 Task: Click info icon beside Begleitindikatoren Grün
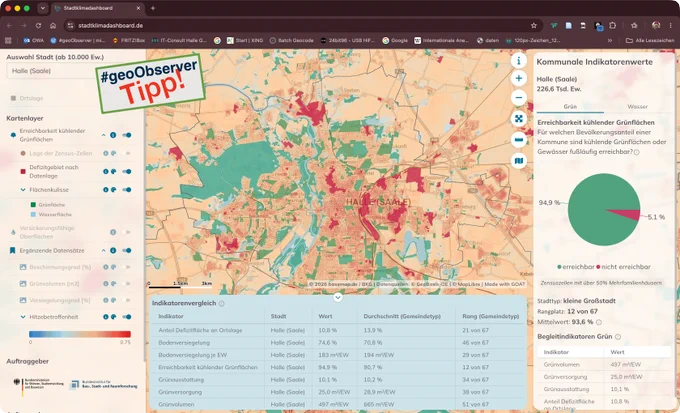[618, 337]
